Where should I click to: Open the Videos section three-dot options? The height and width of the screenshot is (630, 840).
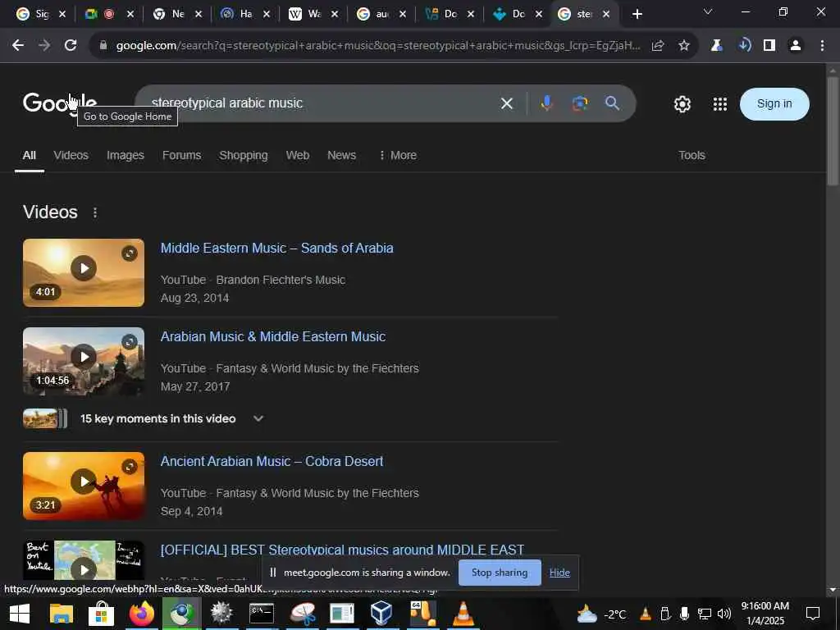coord(95,212)
